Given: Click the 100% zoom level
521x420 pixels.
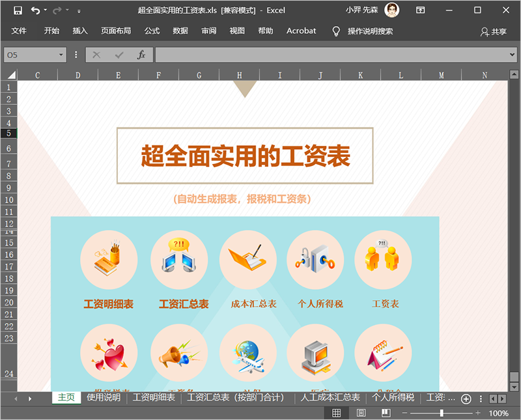Looking at the screenshot, I should (x=498, y=413).
